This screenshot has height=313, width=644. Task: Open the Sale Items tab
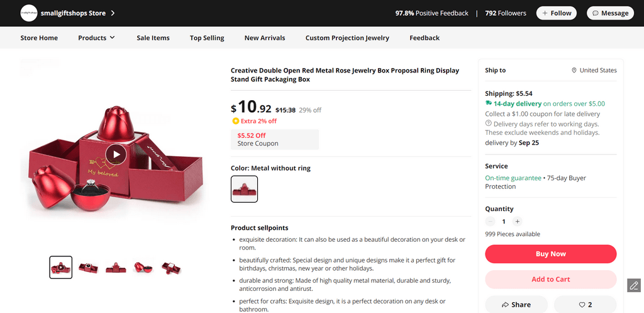click(153, 38)
